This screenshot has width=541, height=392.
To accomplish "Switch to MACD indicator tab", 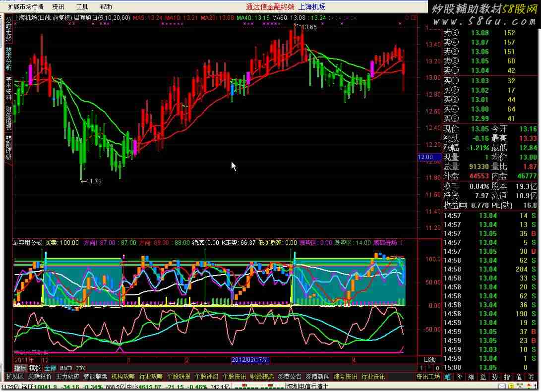I will pyautogui.click(x=66, y=368).
